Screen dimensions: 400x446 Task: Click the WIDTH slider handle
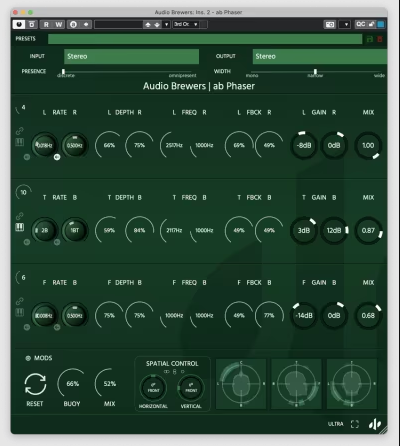point(315,72)
